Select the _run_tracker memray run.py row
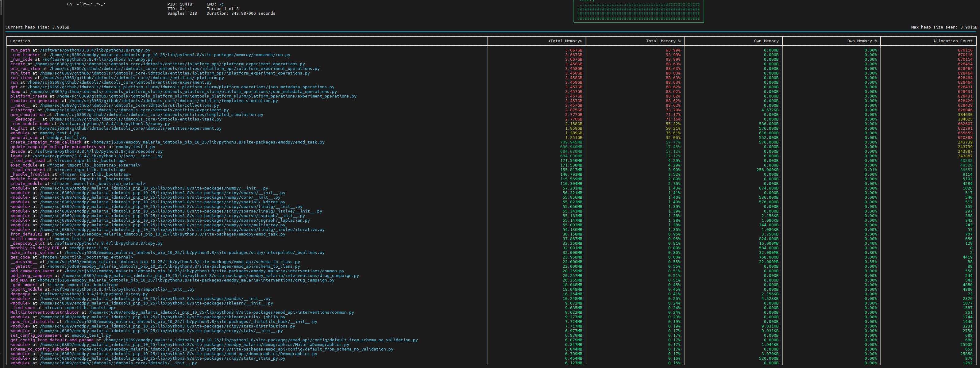980x368 pixels. 150,55
